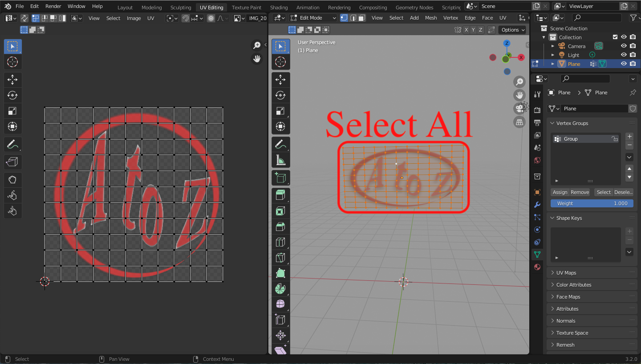The width and height of the screenshot is (641, 364).
Task: Select the Bevel tool in the viewport toolbar
Action: [x=280, y=226]
